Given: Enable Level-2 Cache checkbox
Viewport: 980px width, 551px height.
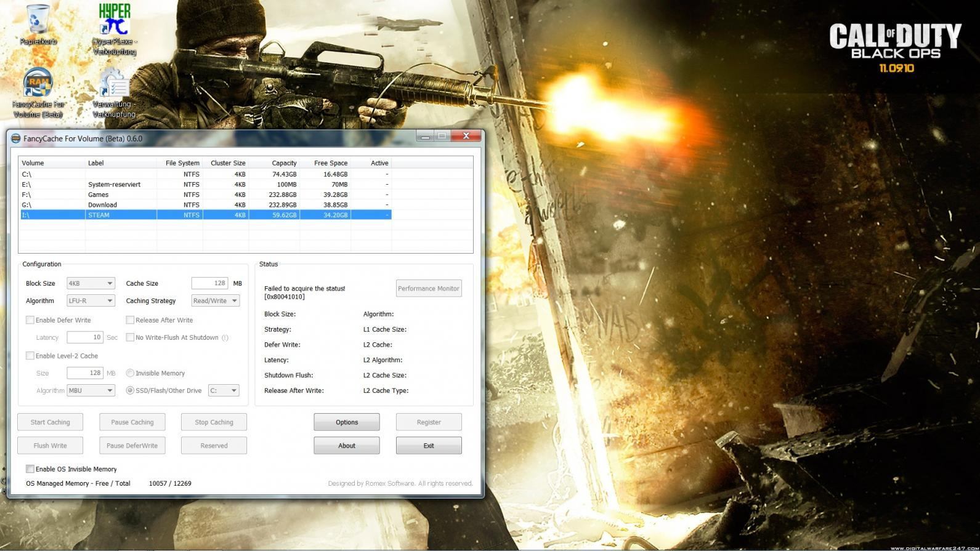Looking at the screenshot, I should point(30,356).
